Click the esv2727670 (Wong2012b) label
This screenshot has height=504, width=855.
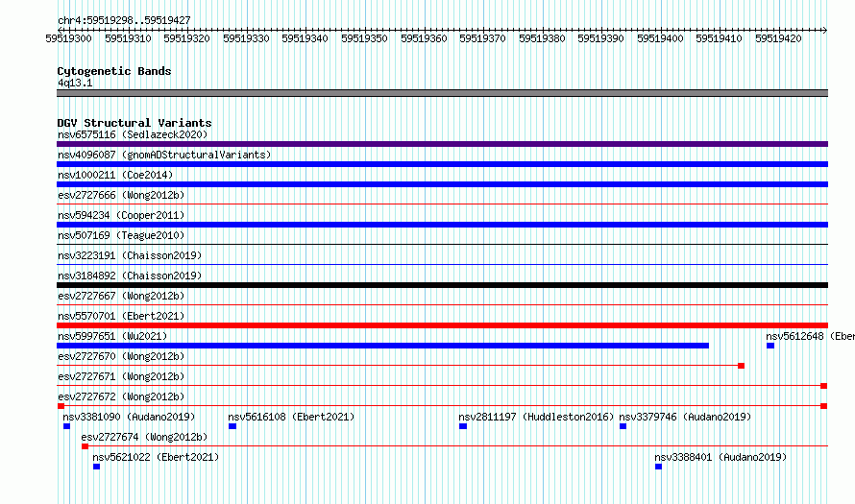pos(121,356)
